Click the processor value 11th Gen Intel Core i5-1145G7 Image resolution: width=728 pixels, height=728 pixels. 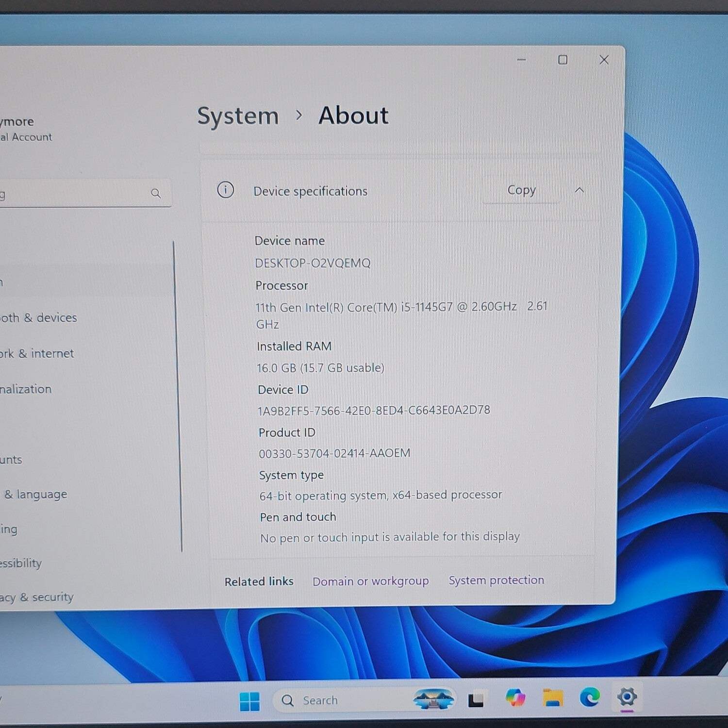401,315
